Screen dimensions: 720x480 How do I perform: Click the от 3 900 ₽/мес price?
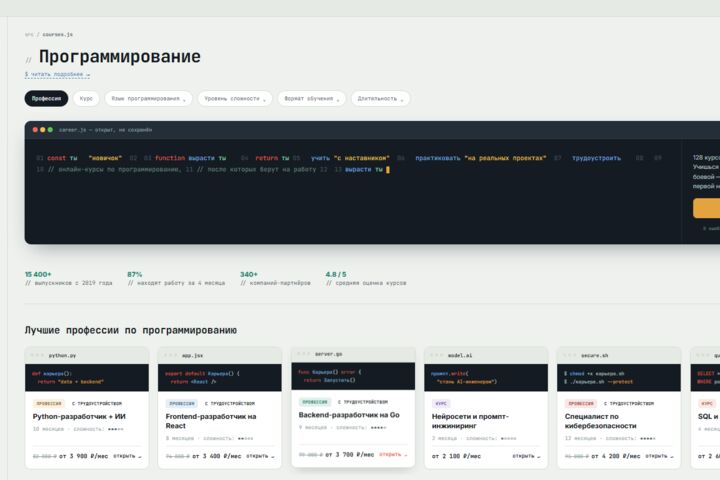coord(84,456)
